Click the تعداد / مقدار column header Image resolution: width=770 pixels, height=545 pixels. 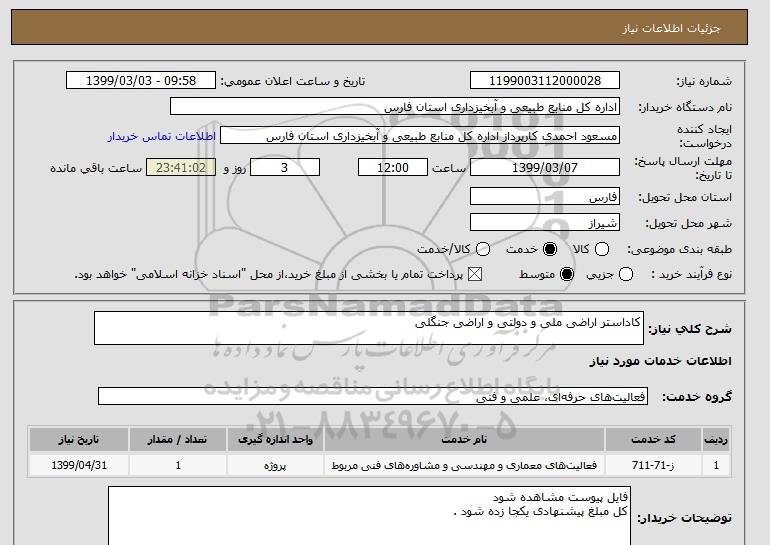click(x=178, y=439)
